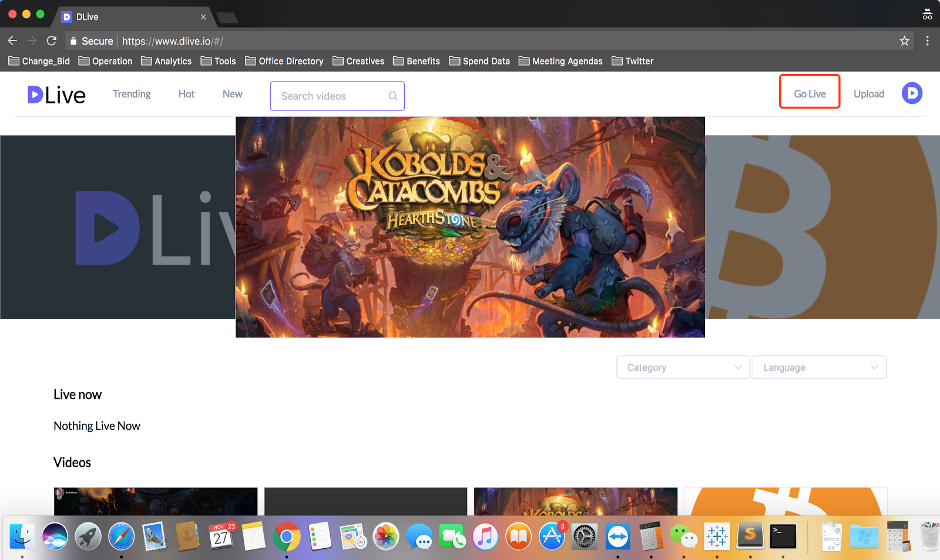This screenshot has height=560, width=940.
Task: Open Reminders from the dock
Action: click(320, 537)
